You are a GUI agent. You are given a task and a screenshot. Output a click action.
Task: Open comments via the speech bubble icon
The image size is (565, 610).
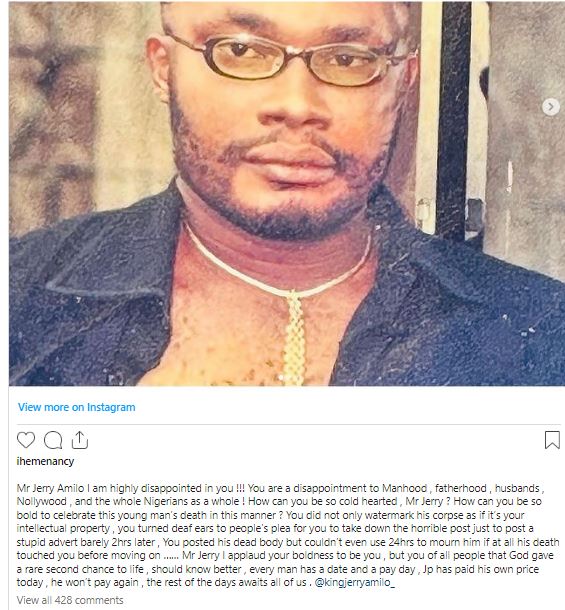pos(53,440)
